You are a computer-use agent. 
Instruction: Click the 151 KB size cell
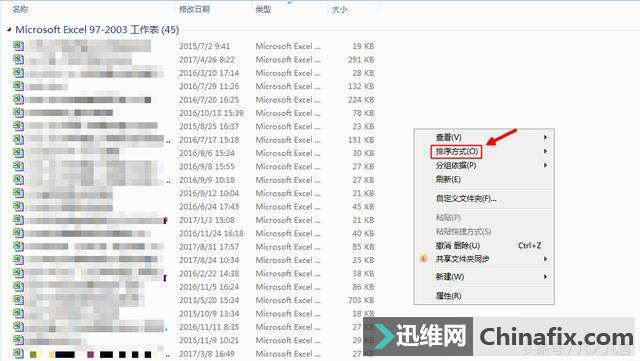click(x=361, y=140)
